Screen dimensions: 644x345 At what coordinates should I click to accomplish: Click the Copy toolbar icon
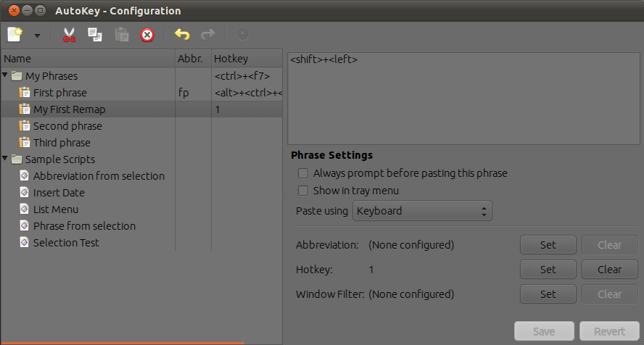click(95, 35)
